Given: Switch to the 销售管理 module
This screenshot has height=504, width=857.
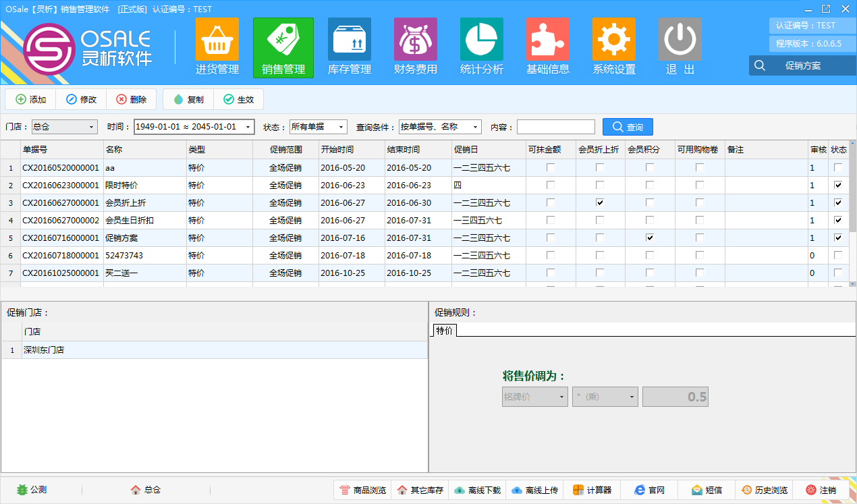Looking at the screenshot, I should 283,47.
